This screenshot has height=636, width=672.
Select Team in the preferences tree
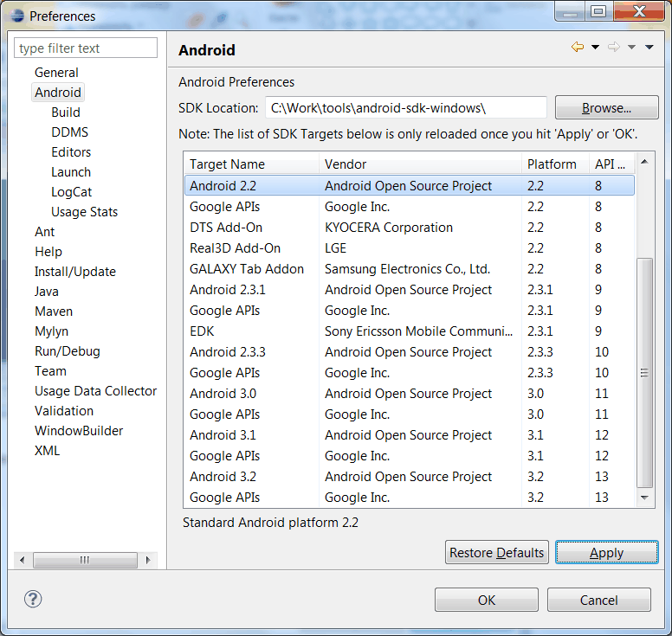point(50,371)
